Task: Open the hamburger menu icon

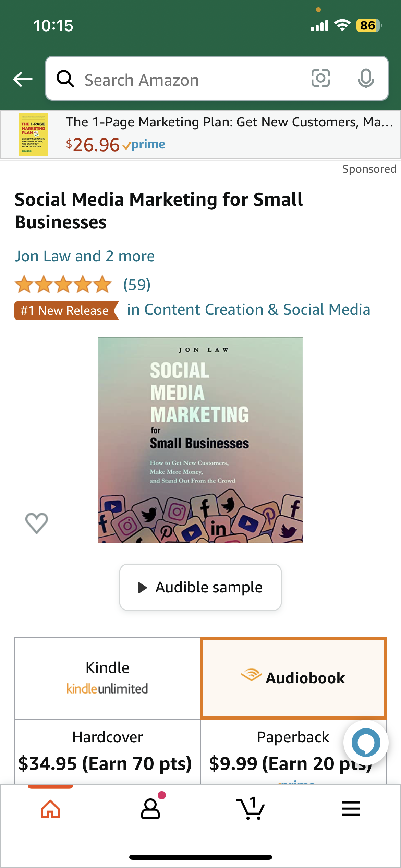Action: (x=351, y=808)
